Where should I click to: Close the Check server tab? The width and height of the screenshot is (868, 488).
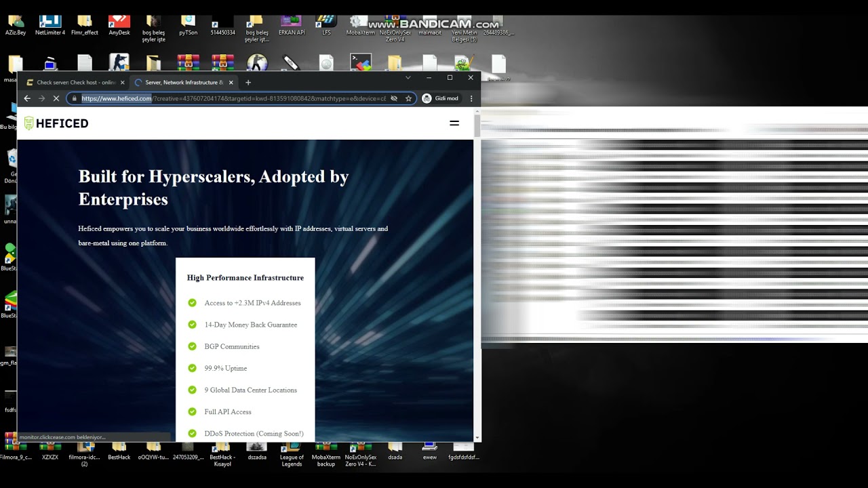pyautogui.click(x=123, y=82)
